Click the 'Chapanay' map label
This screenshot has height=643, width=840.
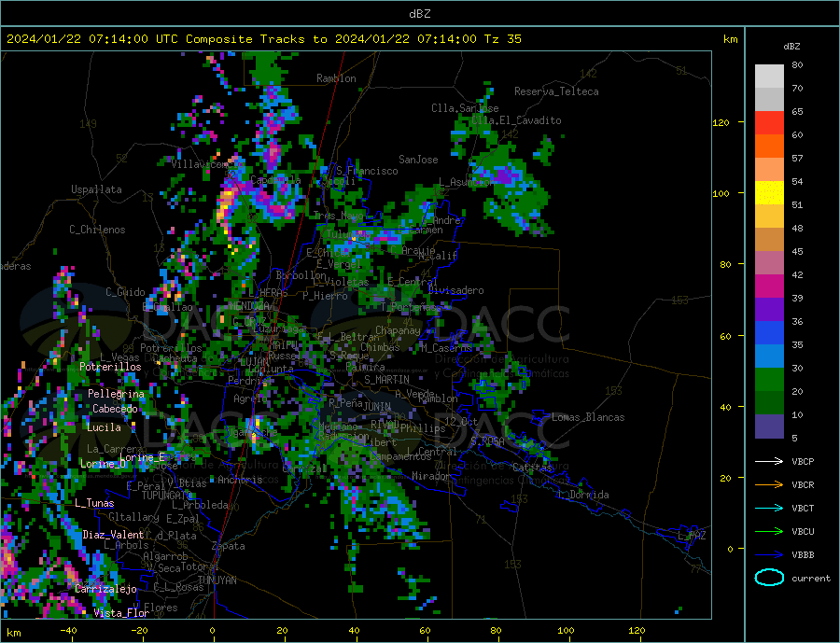point(398,330)
